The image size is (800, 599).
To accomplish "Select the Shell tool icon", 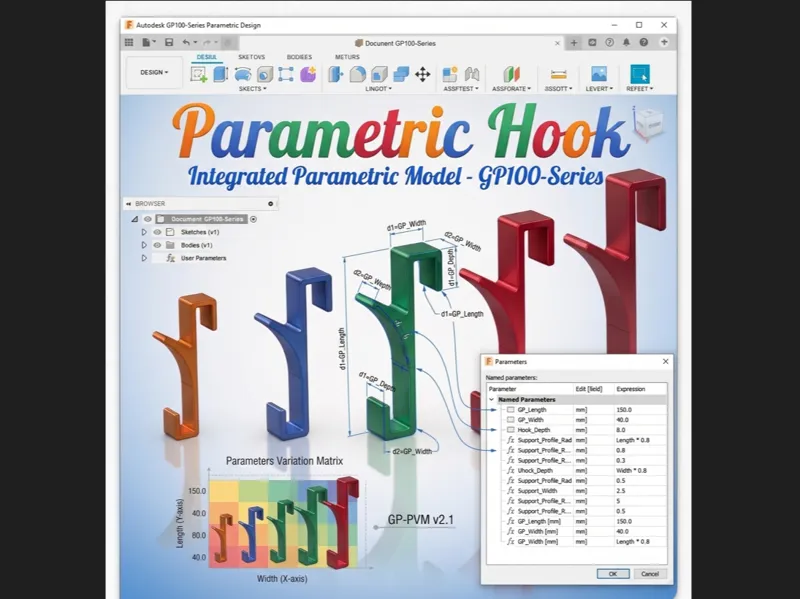I will click(x=379, y=74).
